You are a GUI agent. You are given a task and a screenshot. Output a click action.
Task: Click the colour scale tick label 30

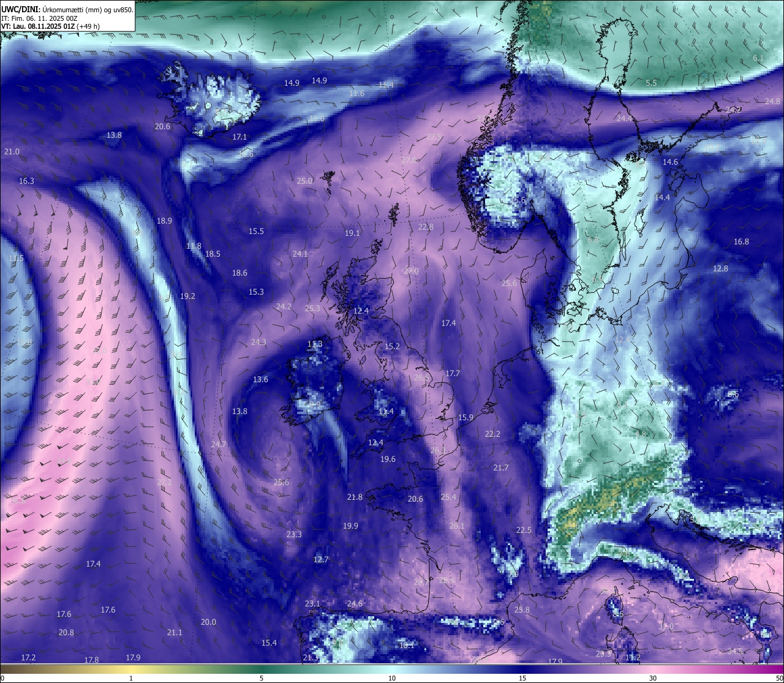[x=653, y=678]
